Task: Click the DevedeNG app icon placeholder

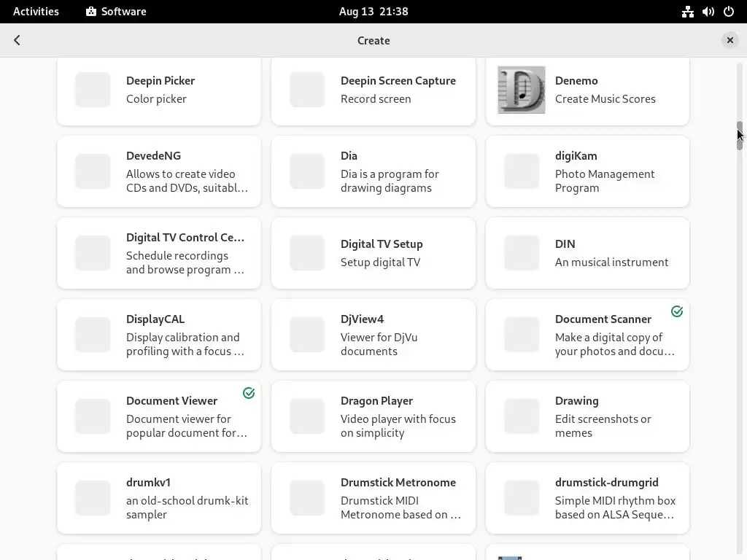Action: point(93,171)
